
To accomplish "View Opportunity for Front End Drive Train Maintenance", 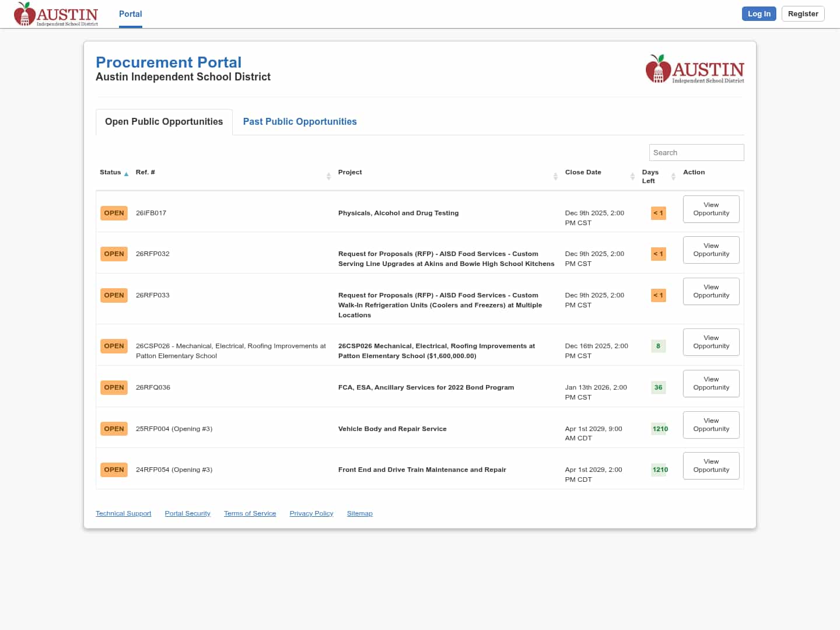I will tap(710, 466).
